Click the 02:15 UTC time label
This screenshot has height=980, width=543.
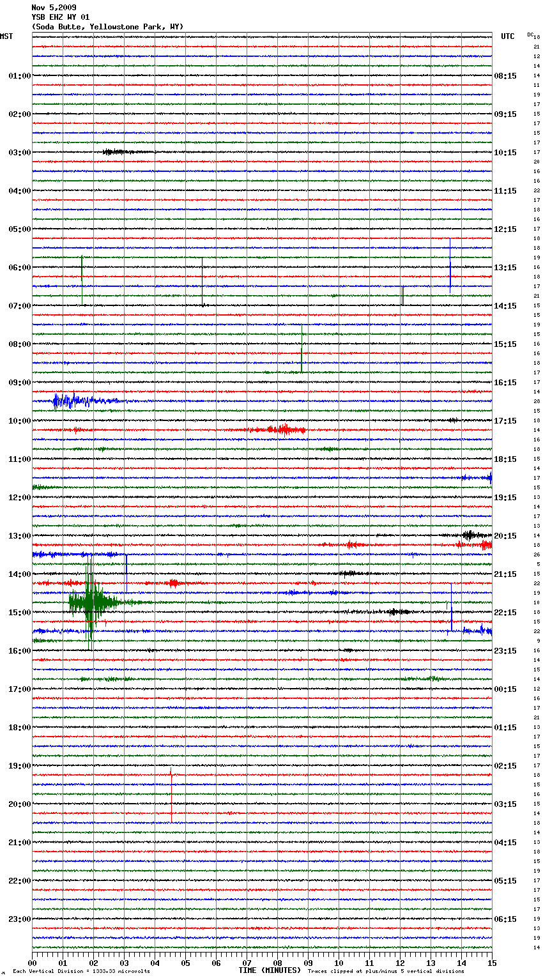505,766
